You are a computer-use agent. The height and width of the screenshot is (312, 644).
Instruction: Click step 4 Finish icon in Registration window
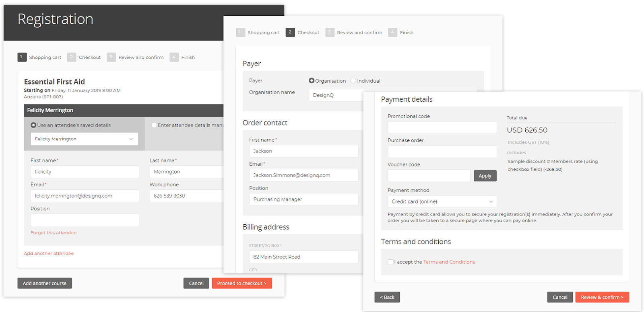click(174, 57)
